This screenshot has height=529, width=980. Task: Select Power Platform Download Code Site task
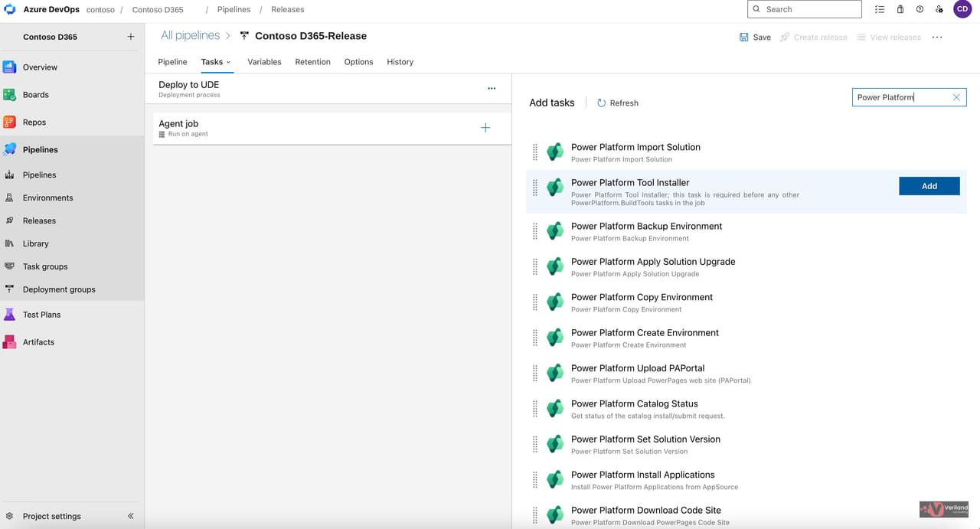[746, 515]
